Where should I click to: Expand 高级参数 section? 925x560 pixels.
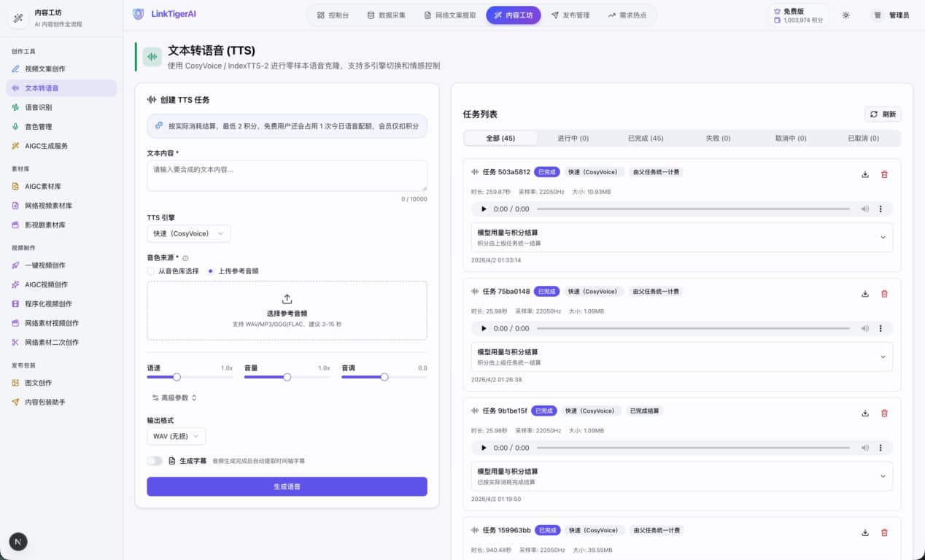pyautogui.click(x=174, y=397)
